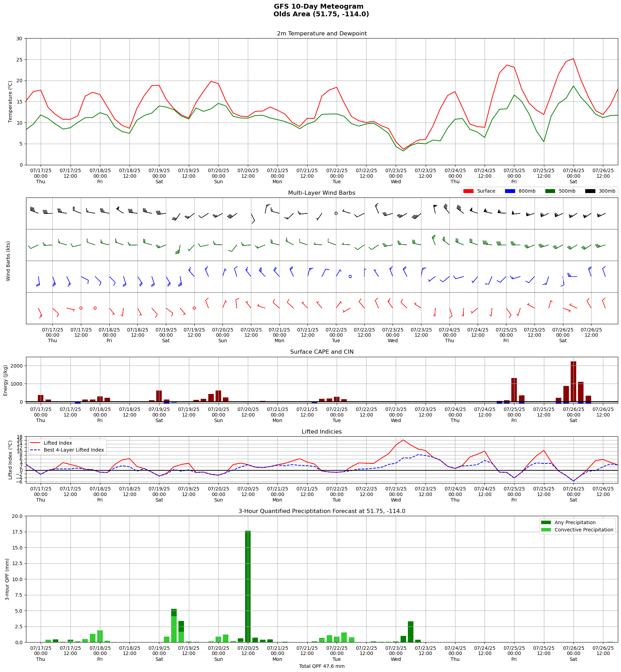Click the 'Olds Area (51.75, -114.0)' subtitle
Viewport: 621px width, 672px height.
pos(321,14)
